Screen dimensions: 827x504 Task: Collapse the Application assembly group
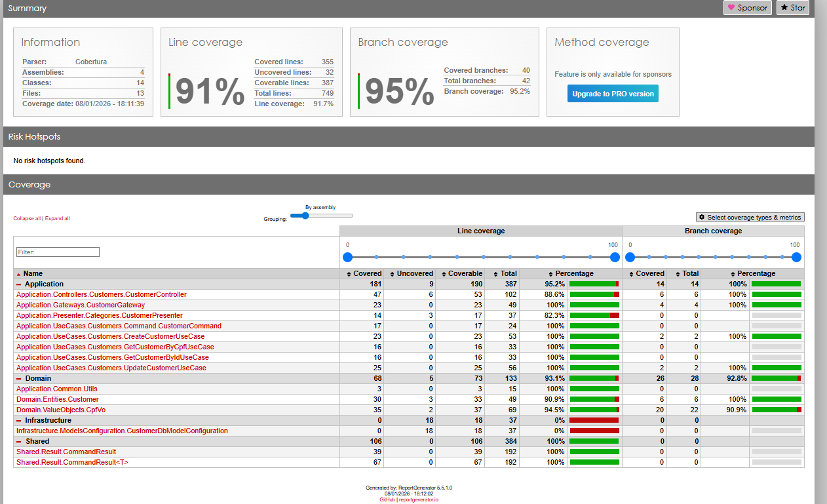tap(19, 284)
